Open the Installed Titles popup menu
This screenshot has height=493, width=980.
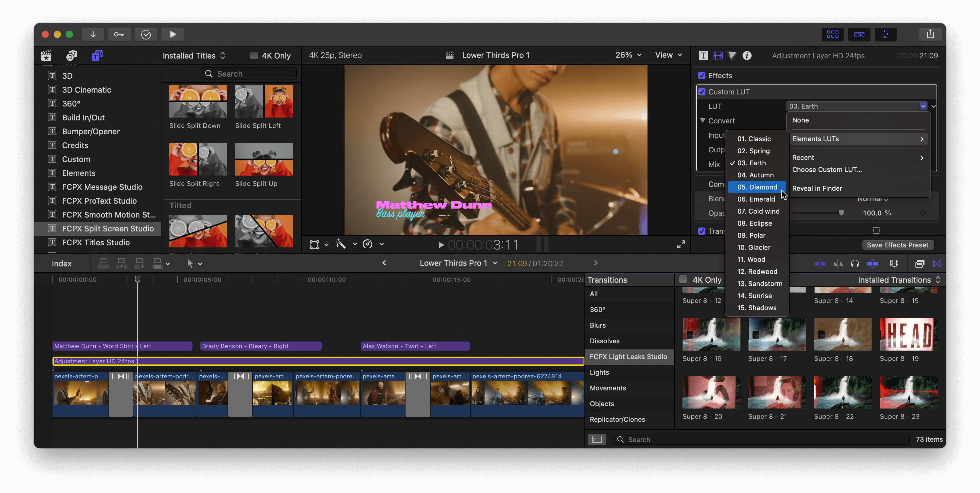[x=194, y=56]
